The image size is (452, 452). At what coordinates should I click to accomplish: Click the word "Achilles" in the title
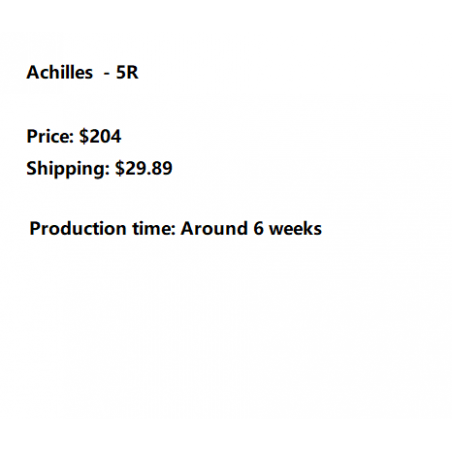click(x=60, y=72)
